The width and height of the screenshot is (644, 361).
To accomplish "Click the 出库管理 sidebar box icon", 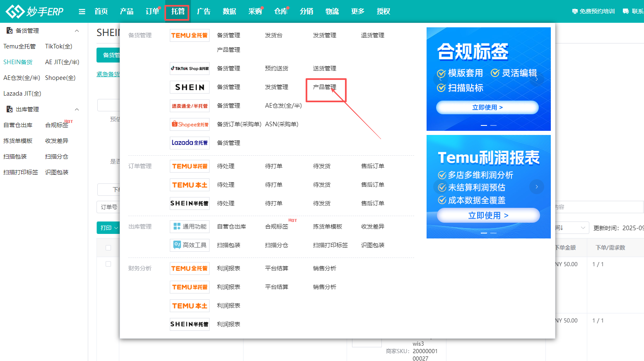I will [x=10, y=109].
